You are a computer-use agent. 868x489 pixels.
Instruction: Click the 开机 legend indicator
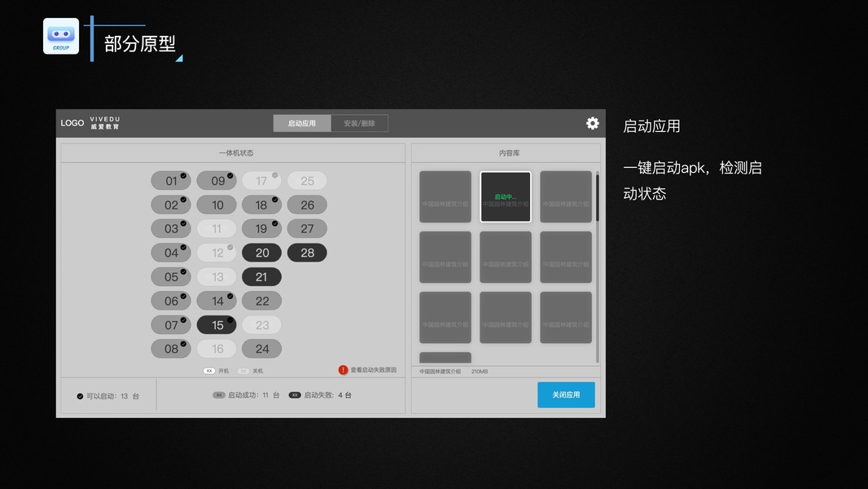(x=209, y=371)
